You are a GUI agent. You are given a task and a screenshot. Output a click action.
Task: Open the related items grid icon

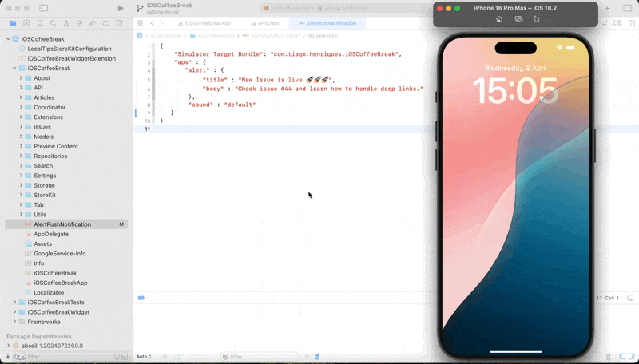(x=140, y=23)
